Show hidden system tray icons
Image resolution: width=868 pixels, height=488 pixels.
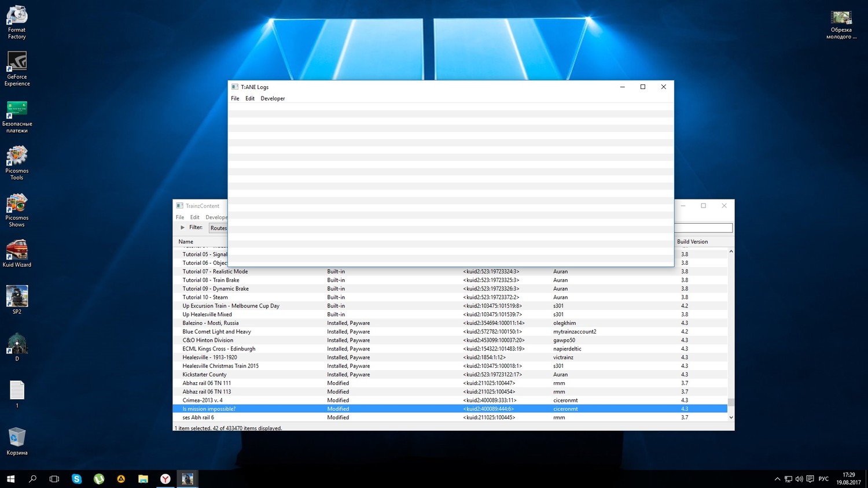(x=777, y=479)
